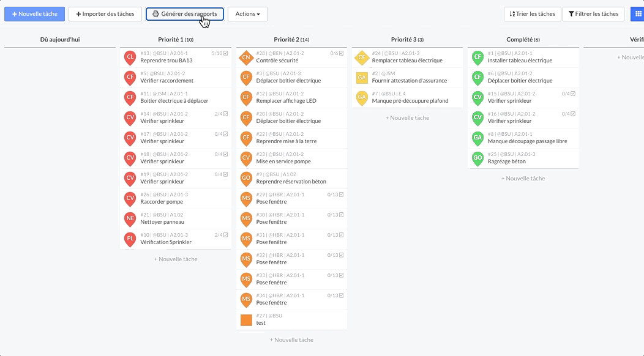
Task: Open checklist 0/13 on task #29
Action: [x=335, y=195]
